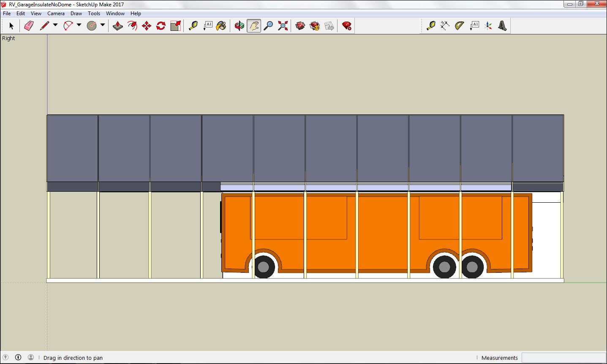Select the Arc drawing tool
Image resolution: width=607 pixels, height=364 pixels.
click(68, 26)
